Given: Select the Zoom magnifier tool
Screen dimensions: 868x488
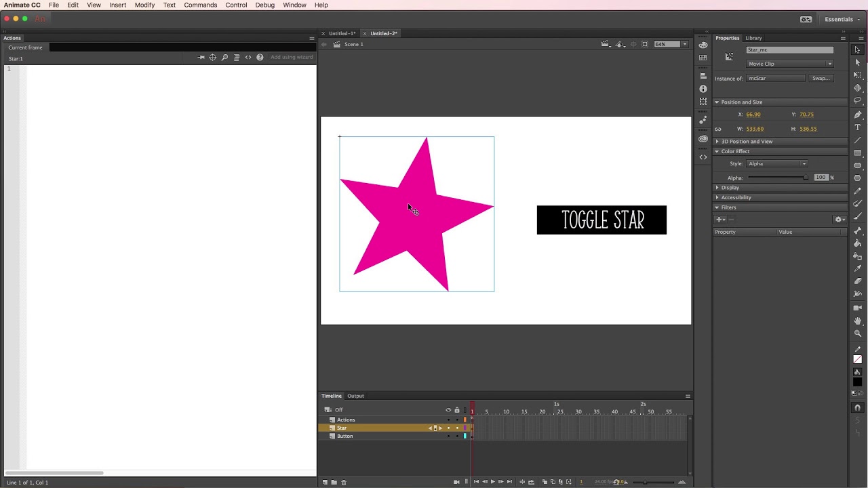Looking at the screenshot, I should pyautogui.click(x=857, y=333).
